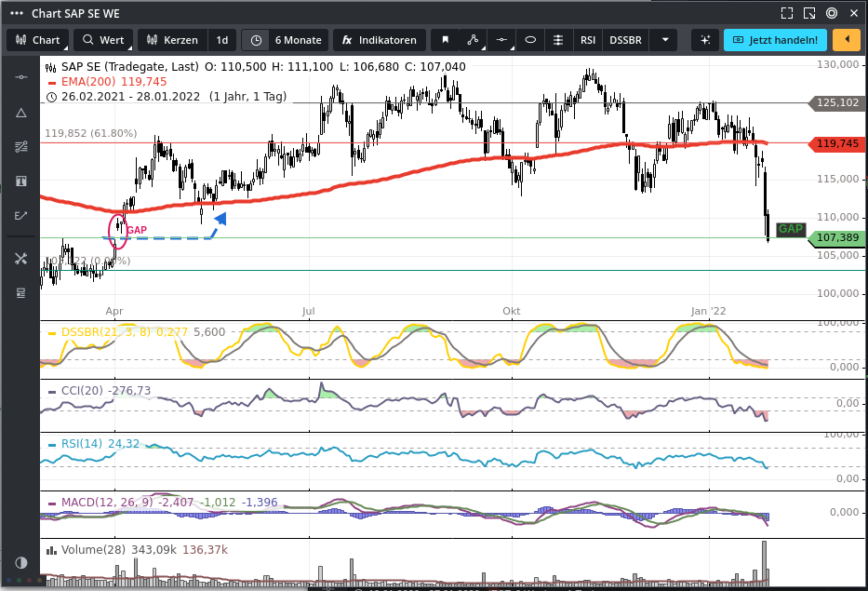The image size is (868, 591).
Task: Toggle the RSI indicator button
Action: [x=587, y=41]
